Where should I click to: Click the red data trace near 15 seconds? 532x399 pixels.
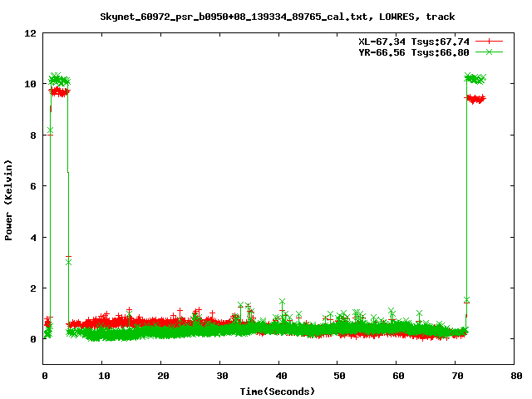coord(133,319)
